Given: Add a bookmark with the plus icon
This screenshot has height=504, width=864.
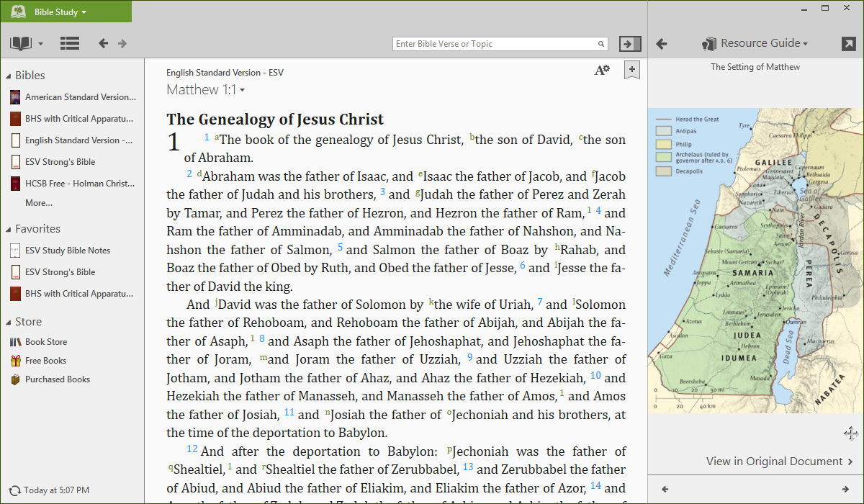Looking at the screenshot, I should [x=631, y=70].
